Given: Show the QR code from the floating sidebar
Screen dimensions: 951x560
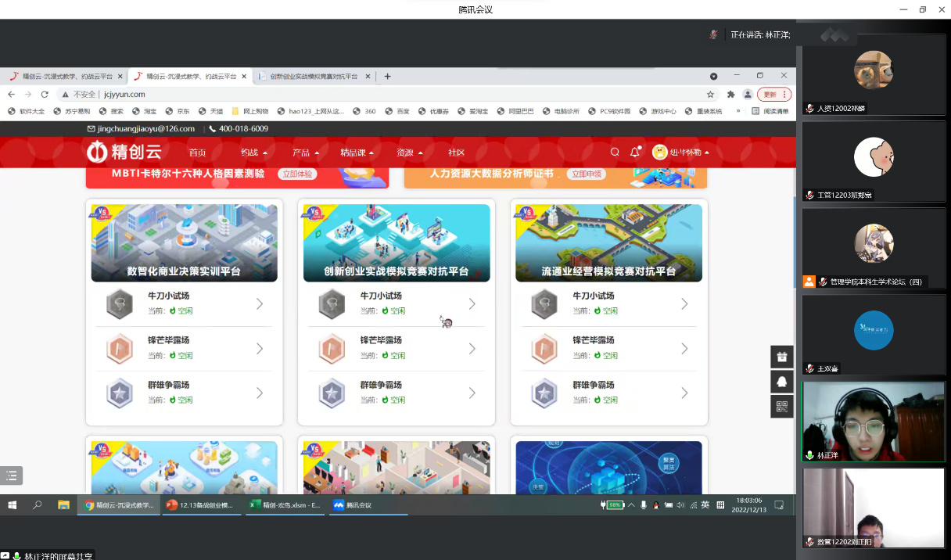Looking at the screenshot, I should (781, 407).
